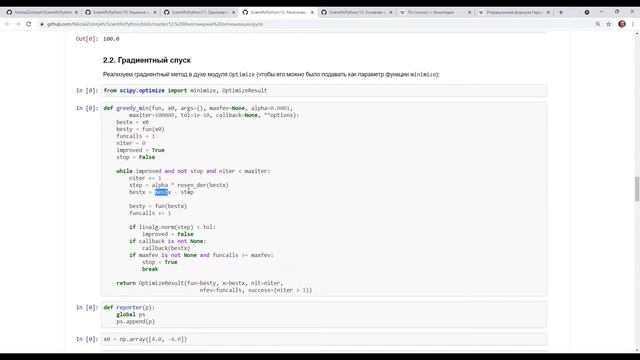Viewport: 640px width, 360px height.
Task: Switch to the last Wikipedia tab
Action: pos(513,12)
